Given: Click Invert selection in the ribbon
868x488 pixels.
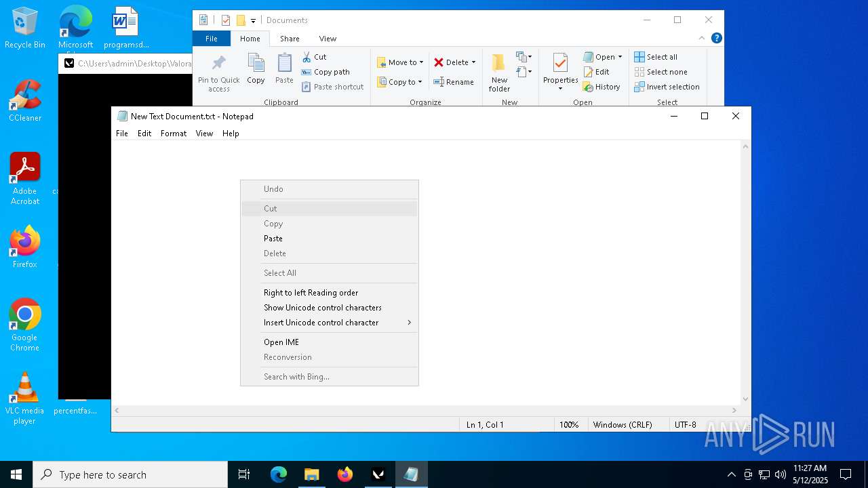Looking at the screenshot, I should tap(667, 87).
